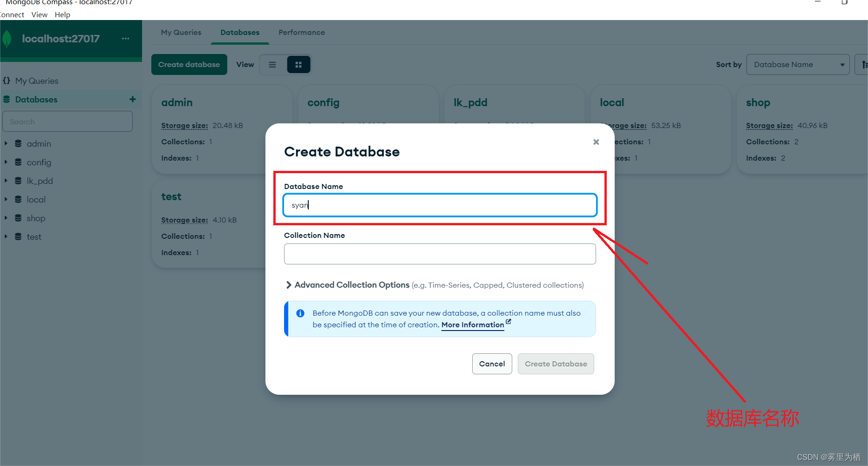Expand the config database in the sidebar
This screenshot has width=868, height=466.
(x=6, y=162)
